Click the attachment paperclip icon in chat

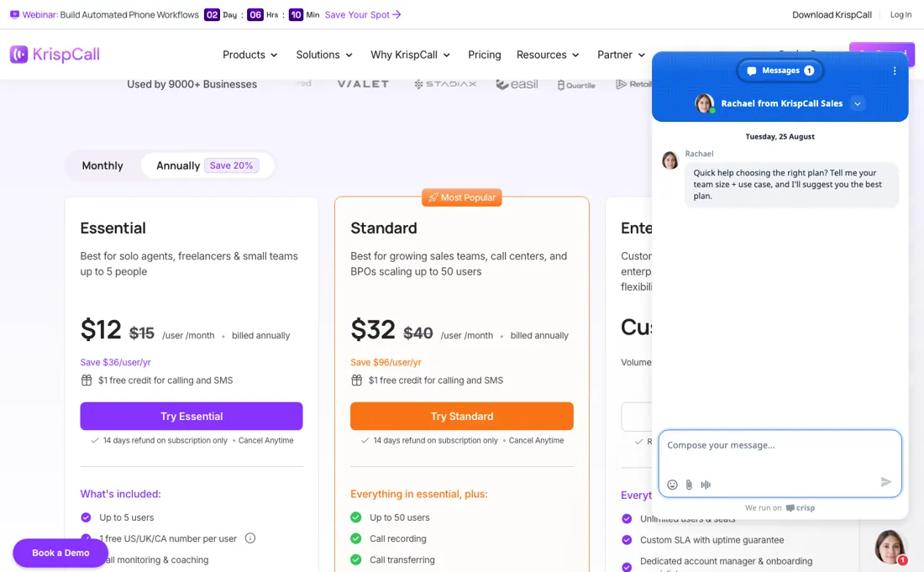(x=689, y=485)
